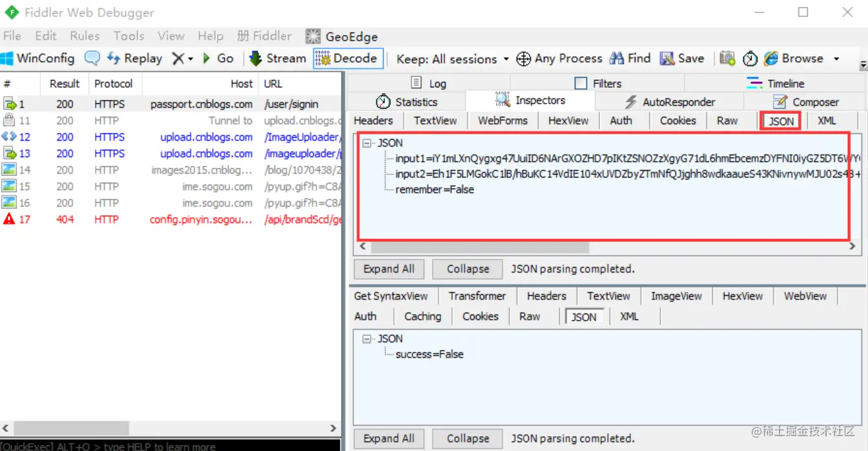Sort sessions by Protocol column header
Image resolution: width=868 pixels, height=451 pixels.
coord(114,83)
